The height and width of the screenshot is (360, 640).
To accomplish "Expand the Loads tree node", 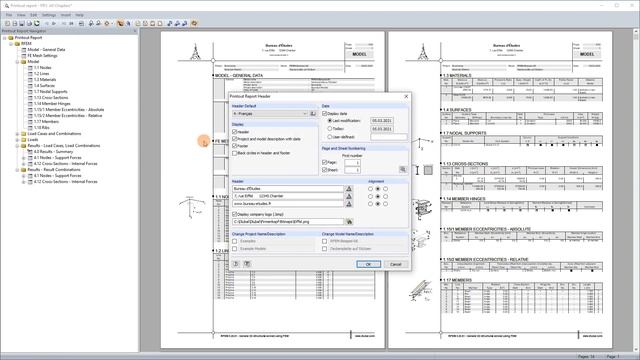I will (17, 140).
